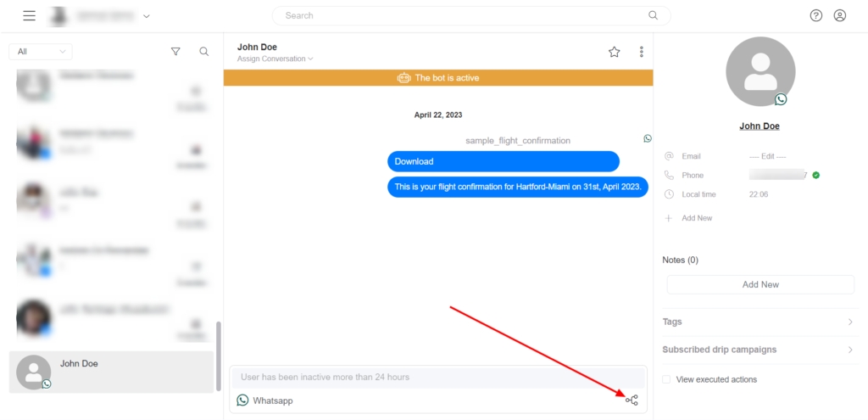Click the email Edit link
This screenshot has height=420, width=868.
click(767, 156)
